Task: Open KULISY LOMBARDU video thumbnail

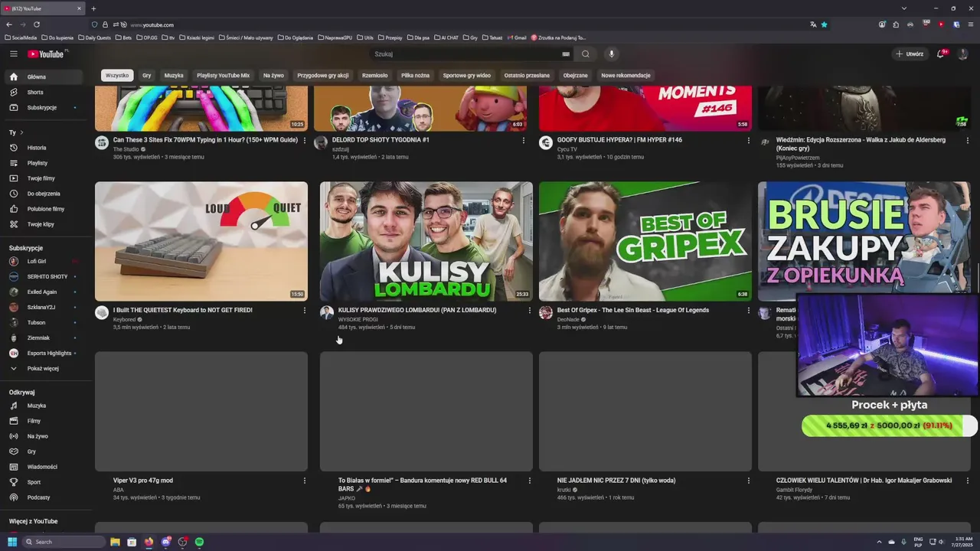Action: (x=426, y=241)
